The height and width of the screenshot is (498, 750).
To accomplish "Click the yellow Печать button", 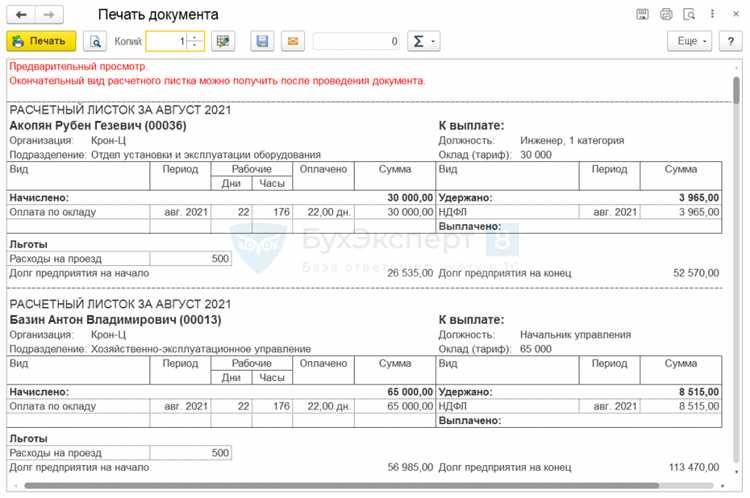I will pyautogui.click(x=41, y=41).
